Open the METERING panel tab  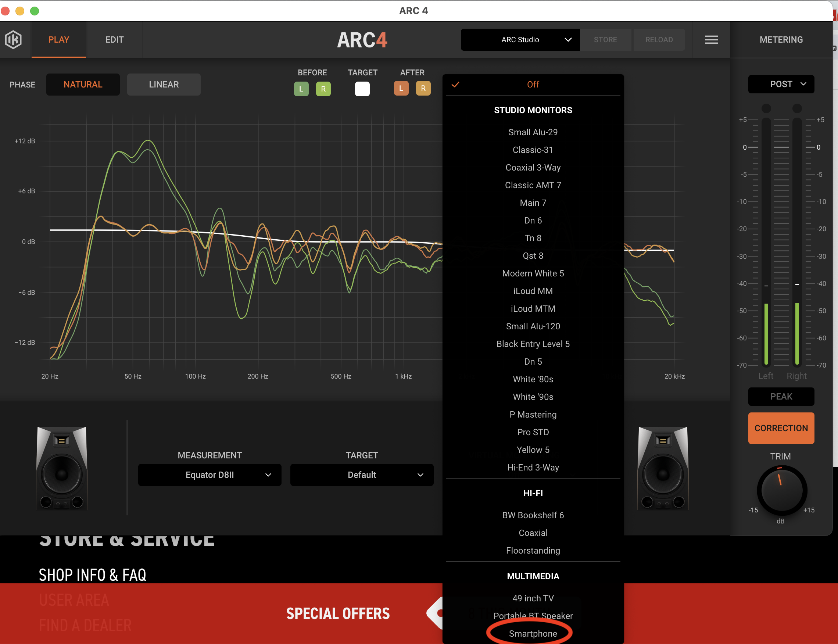(x=781, y=39)
